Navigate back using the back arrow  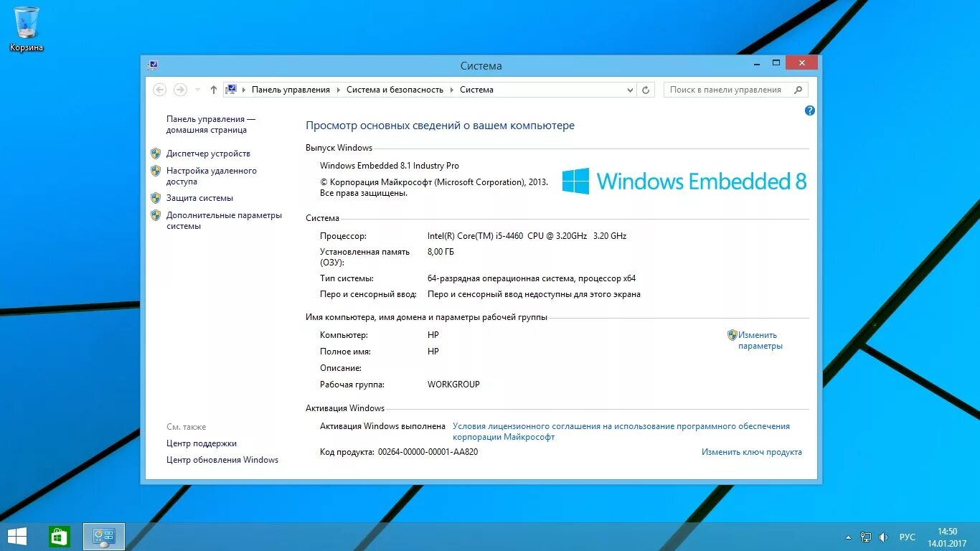[x=159, y=89]
